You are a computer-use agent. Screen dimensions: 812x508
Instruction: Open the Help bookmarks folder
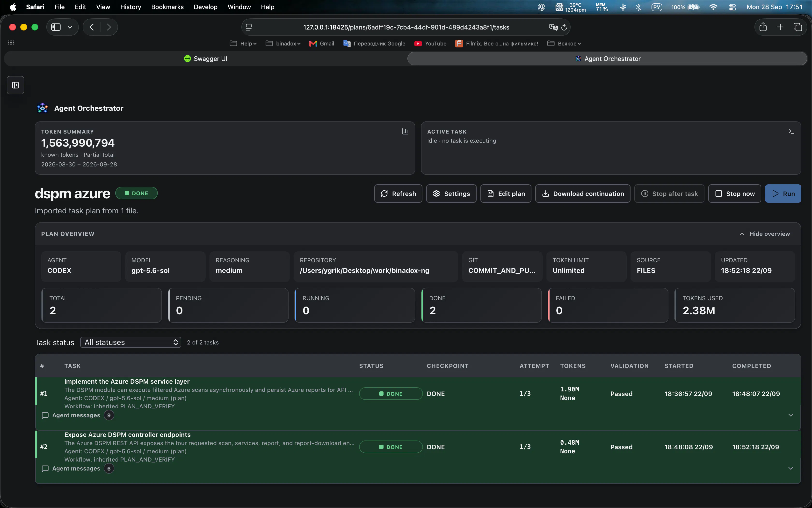(243, 43)
